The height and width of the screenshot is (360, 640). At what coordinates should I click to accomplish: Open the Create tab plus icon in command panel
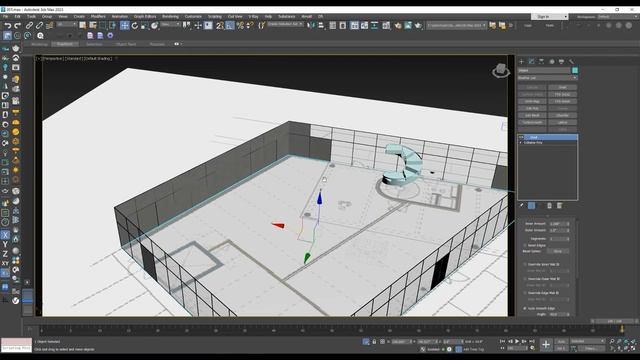tap(521, 61)
